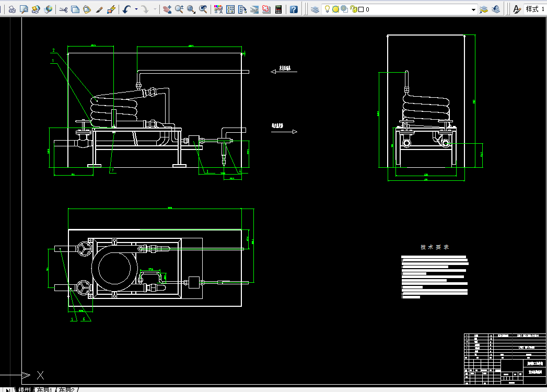Click the Layer Previous icon
This screenshot has height=392, width=547.
pyautogui.click(x=496, y=9)
